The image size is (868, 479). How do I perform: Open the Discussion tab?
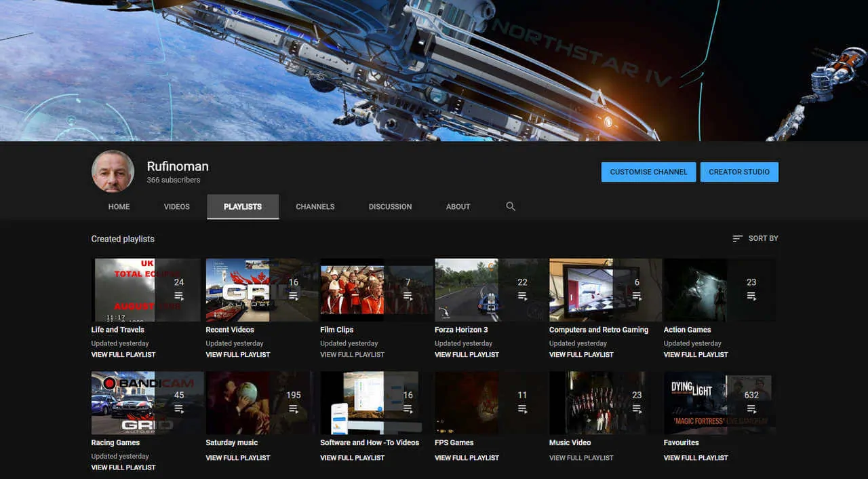click(x=390, y=207)
